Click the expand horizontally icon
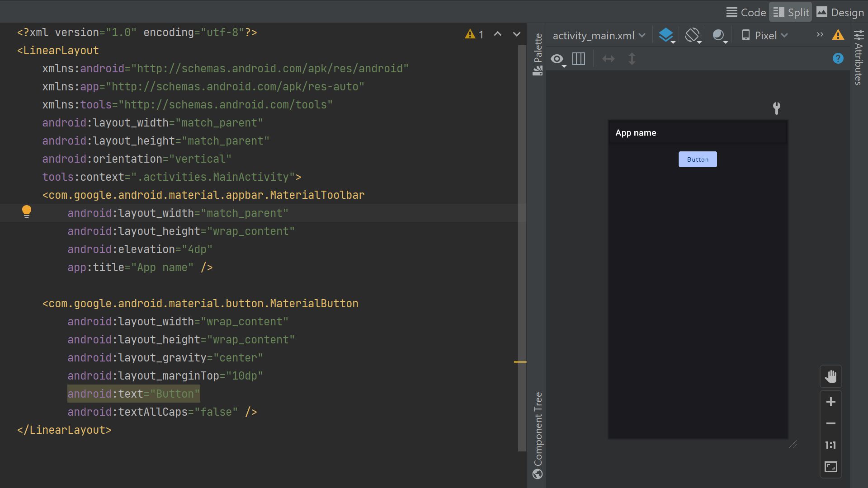This screenshot has width=868, height=488. (609, 59)
